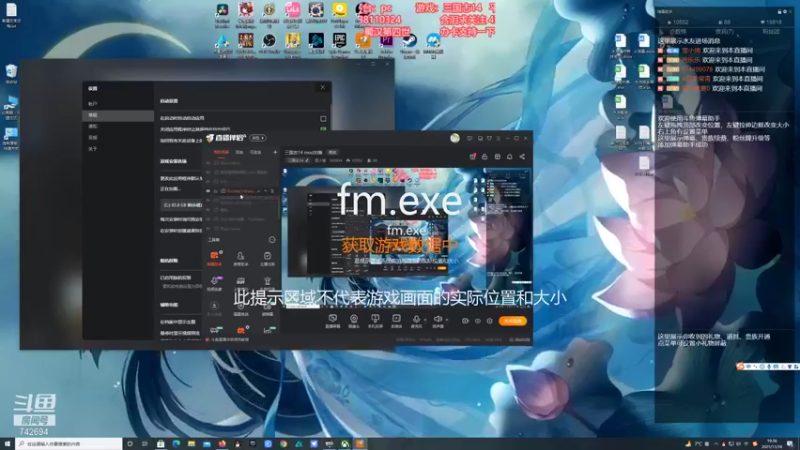Click the Epic Games Launcher desktop shortcut
Viewport: 800px width, 450px height.
pos(339,45)
